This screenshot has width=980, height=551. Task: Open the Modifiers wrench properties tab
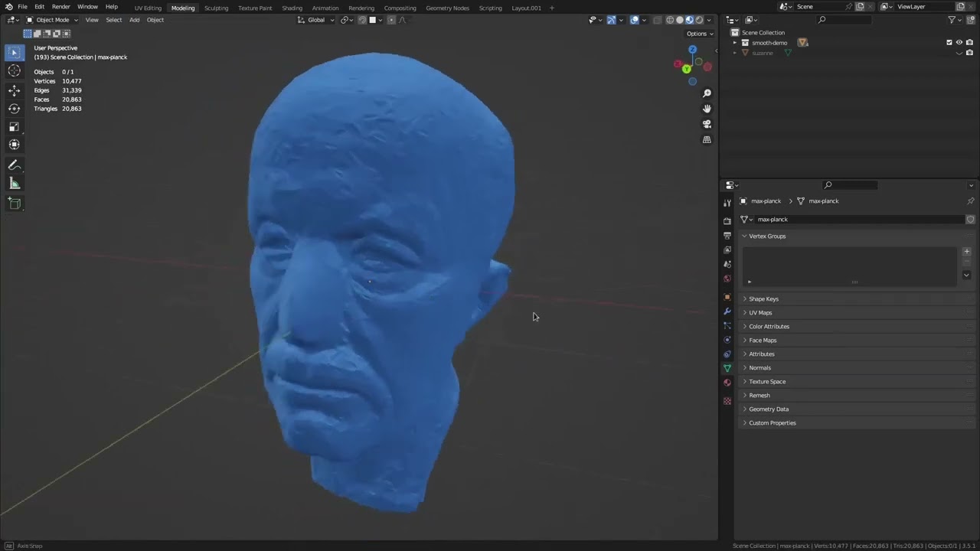click(x=727, y=311)
